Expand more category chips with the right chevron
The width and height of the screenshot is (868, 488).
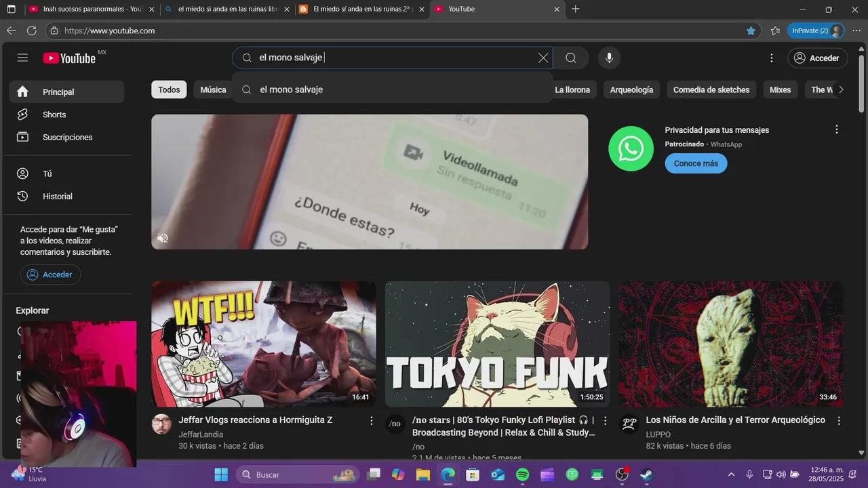(841, 89)
